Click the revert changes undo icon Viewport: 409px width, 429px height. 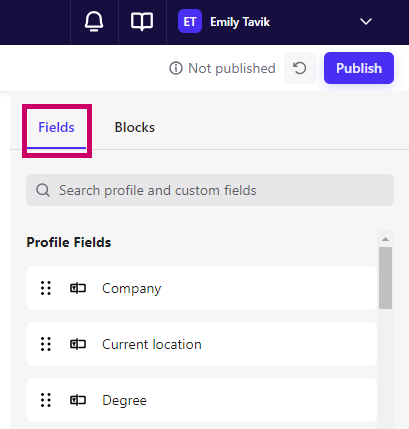(300, 68)
